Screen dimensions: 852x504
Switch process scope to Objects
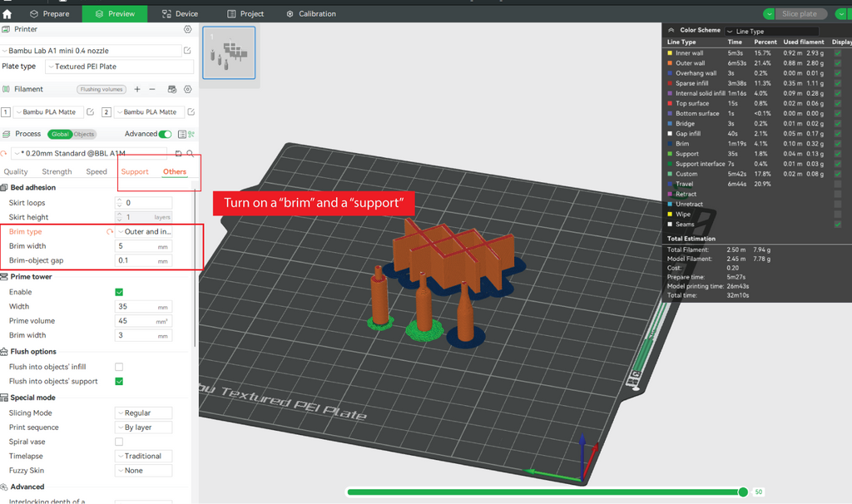coord(84,134)
